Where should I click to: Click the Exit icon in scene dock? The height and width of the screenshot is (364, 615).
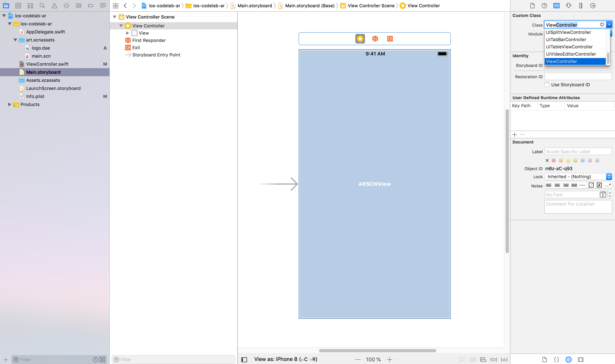pyautogui.click(x=390, y=39)
